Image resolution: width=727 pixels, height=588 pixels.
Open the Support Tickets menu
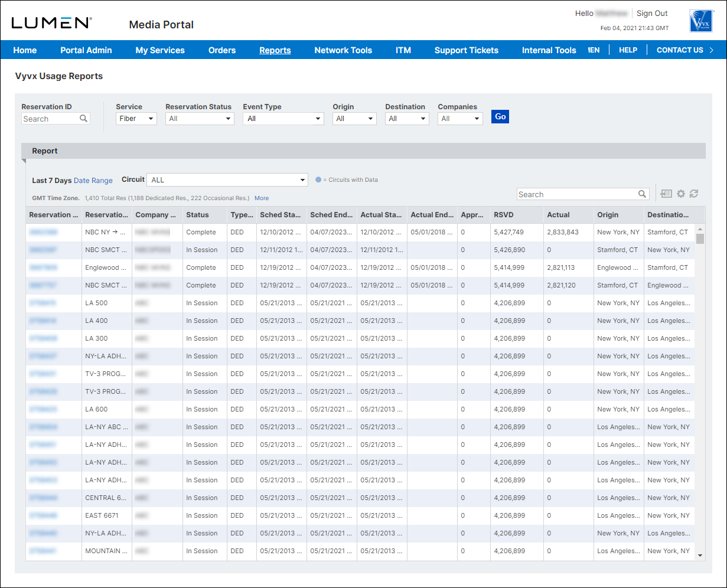click(x=467, y=50)
